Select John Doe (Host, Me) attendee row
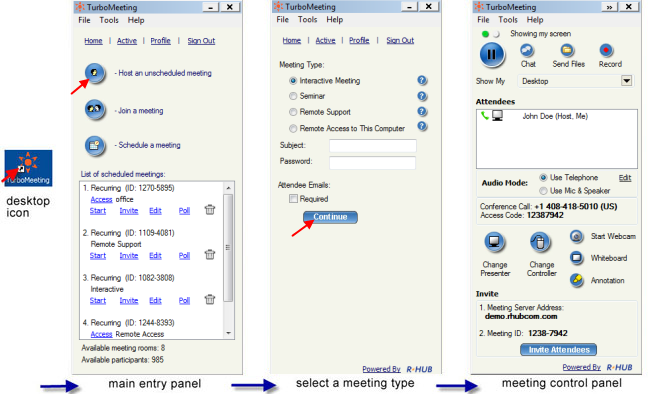This screenshot has height=394, width=650. 557,116
